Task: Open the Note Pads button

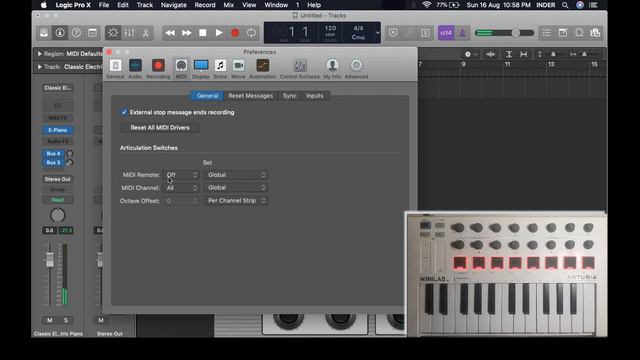Action: 563,33
